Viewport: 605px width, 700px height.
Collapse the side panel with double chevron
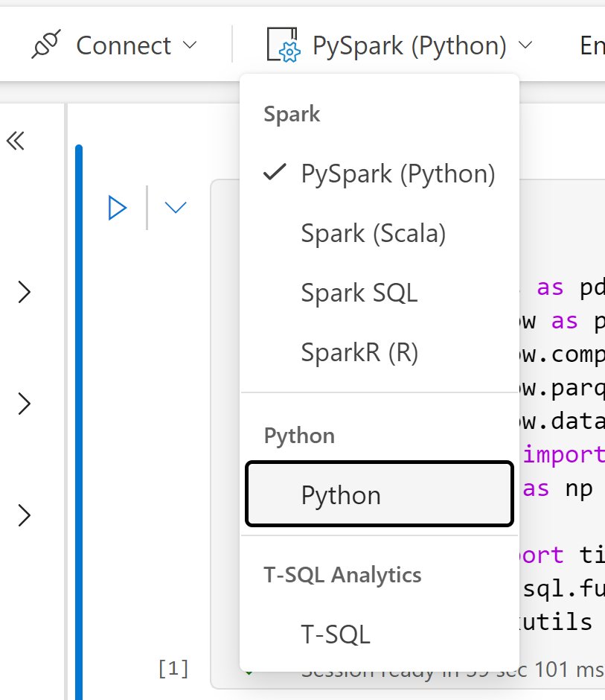16,141
